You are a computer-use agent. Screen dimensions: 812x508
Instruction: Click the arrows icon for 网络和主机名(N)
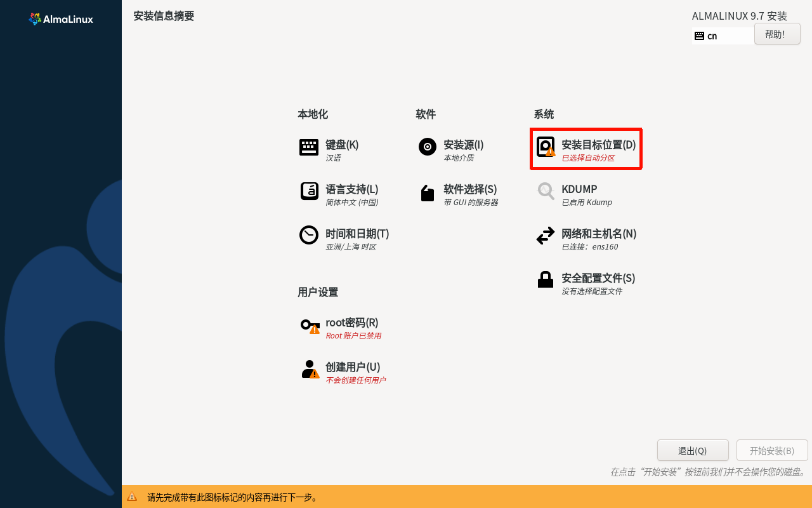(546, 236)
